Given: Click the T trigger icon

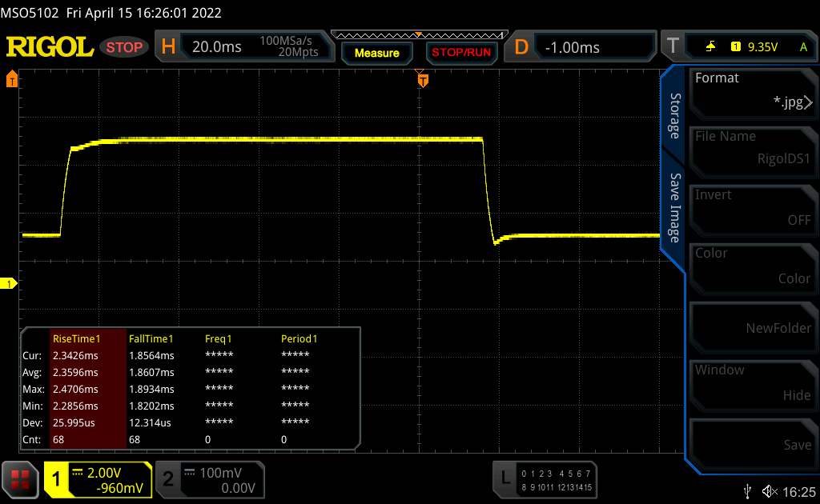Looking at the screenshot, I should (x=673, y=46).
